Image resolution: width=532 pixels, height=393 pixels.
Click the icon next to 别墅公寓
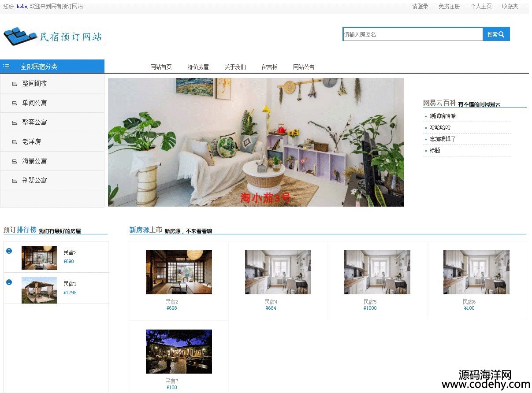pyautogui.click(x=14, y=181)
